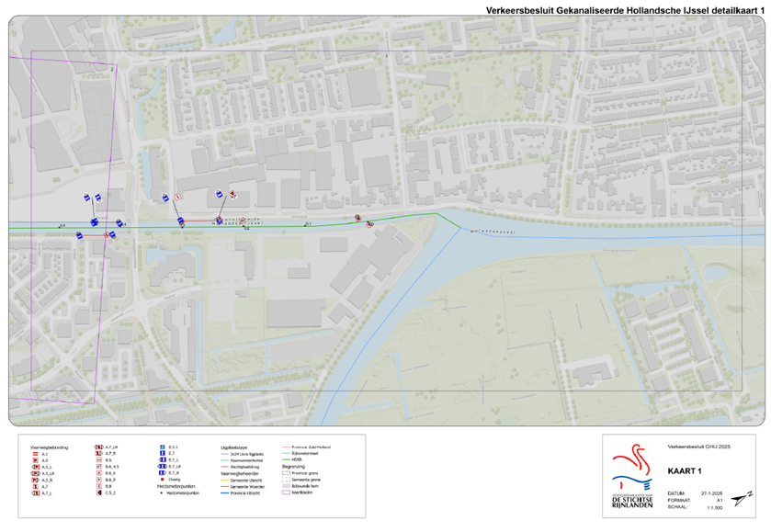Select the C.5_2 legend sign icon
This screenshot has width=771, height=532.
click(x=97, y=492)
